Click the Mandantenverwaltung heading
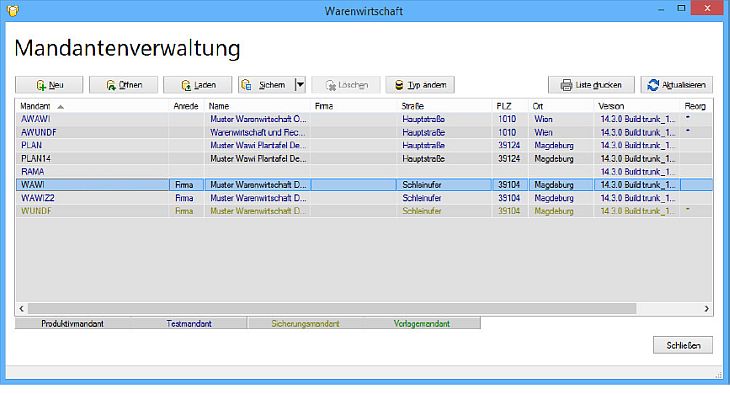The image size is (730, 394). point(127,48)
